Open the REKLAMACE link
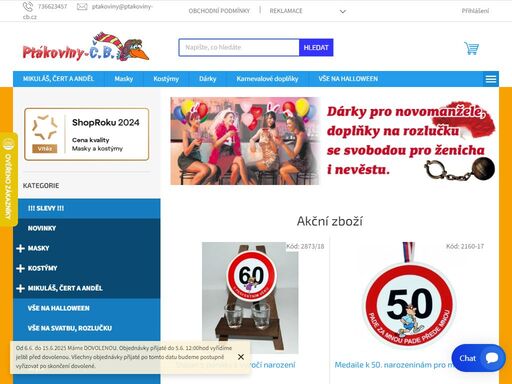The image size is (512, 384). point(286,11)
